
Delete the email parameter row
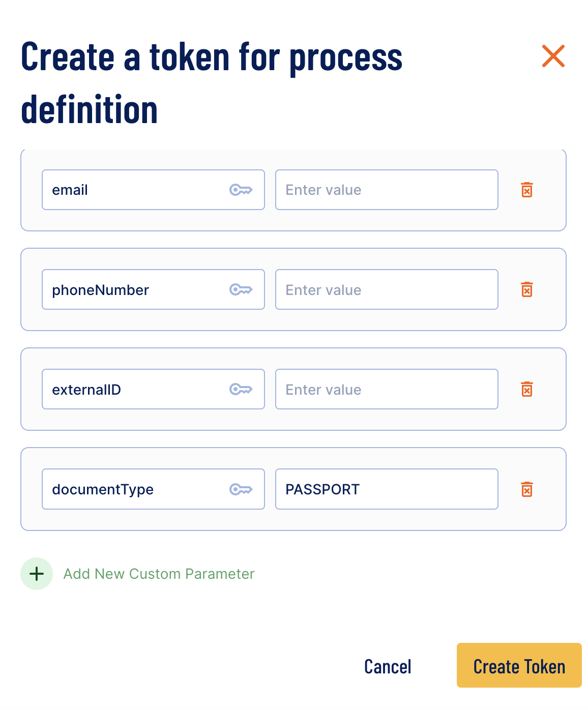coord(527,190)
